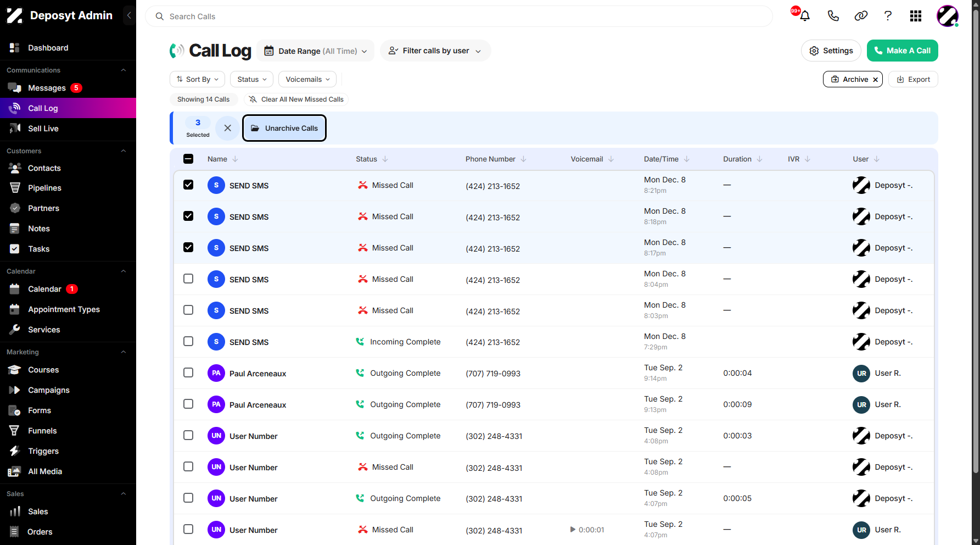
Task: Click the Export button
Action: (x=913, y=79)
